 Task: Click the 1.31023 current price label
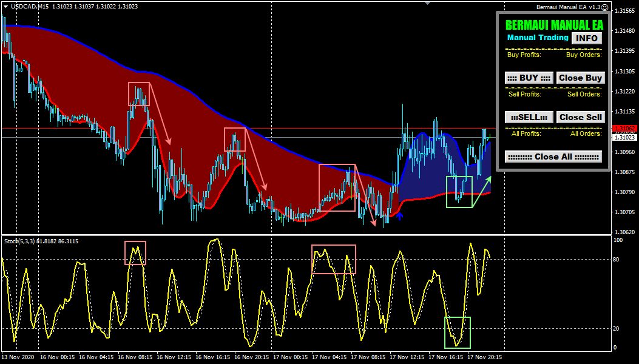pos(624,137)
